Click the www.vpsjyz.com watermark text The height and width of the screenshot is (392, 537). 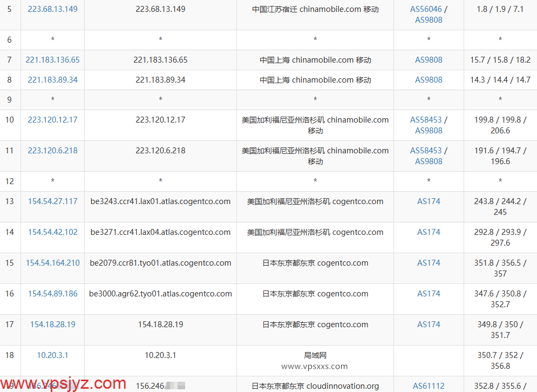pos(61,384)
